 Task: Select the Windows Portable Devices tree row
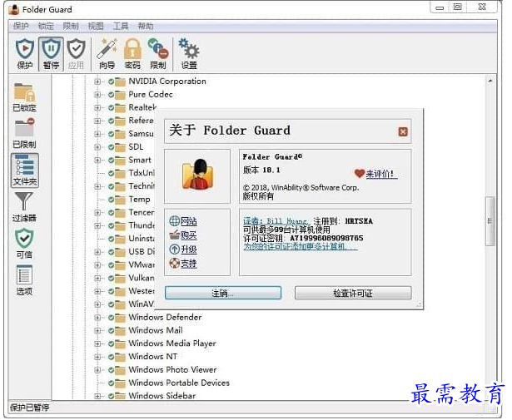(179, 383)
